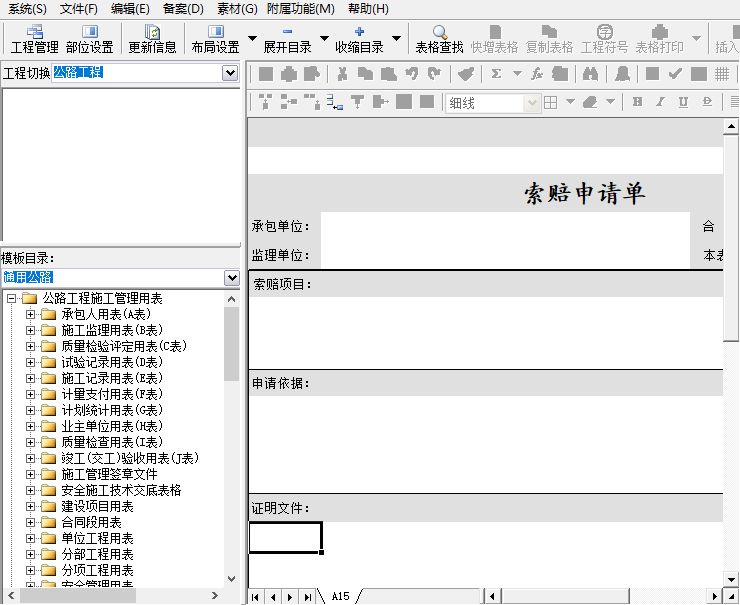
Task: Expand the 承包人用表(A表) tree folder
Action: 30,314
